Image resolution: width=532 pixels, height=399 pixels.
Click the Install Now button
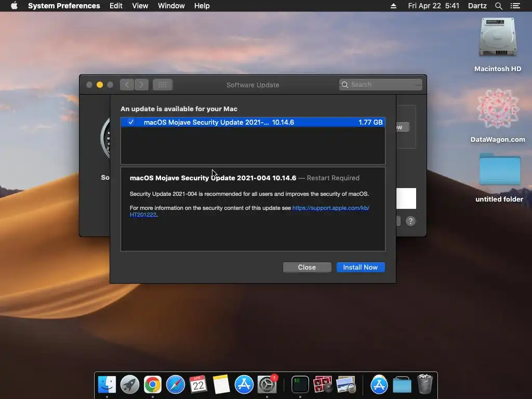361,268
